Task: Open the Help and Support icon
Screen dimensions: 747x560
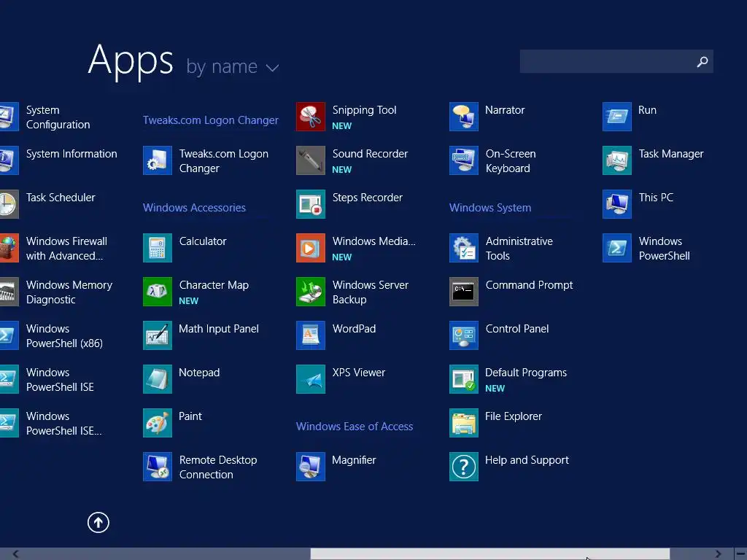Action: (x=464, y=467)
